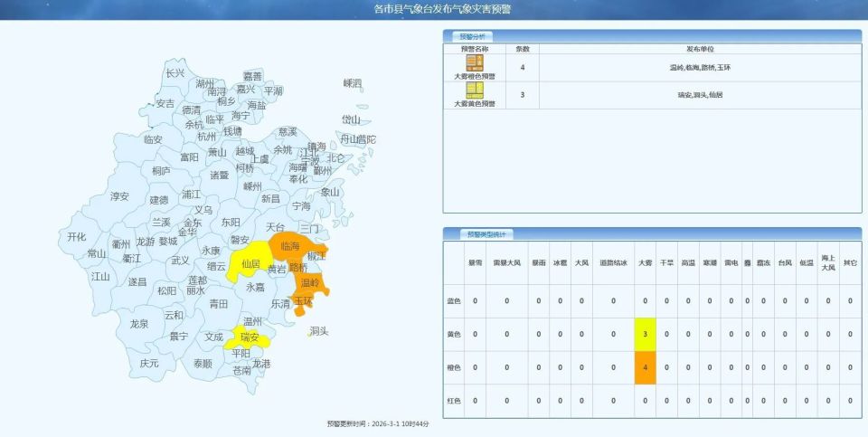Click the 其它 column header
This screenshot has width=868, height=437.
pyautogui.click(x=850, y=263)
